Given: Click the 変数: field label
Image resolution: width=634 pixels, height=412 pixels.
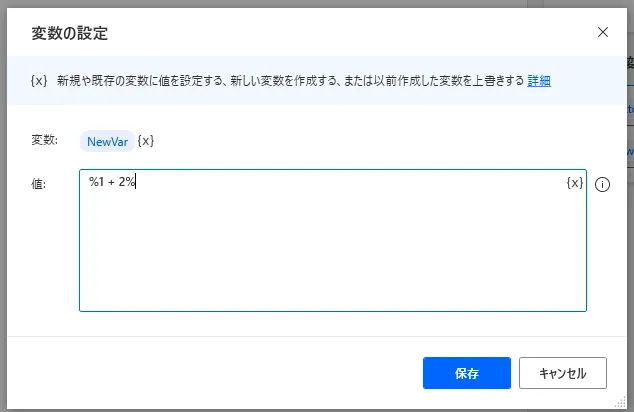Looking at the screenshot, I should 44,140.
